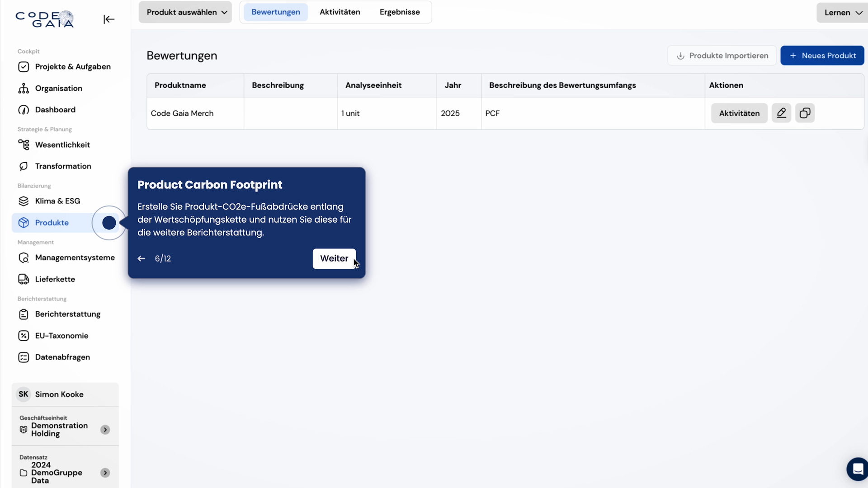This screenshot has height=488, width=868.
Task: Click Produkte Importieren button
Action: pos(722,56)
